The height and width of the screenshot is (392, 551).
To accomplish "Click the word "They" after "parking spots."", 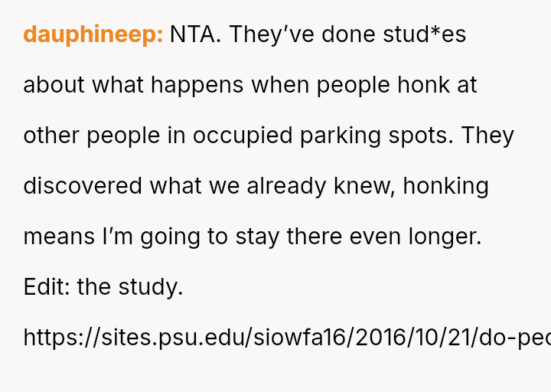I will pos(487,136).
